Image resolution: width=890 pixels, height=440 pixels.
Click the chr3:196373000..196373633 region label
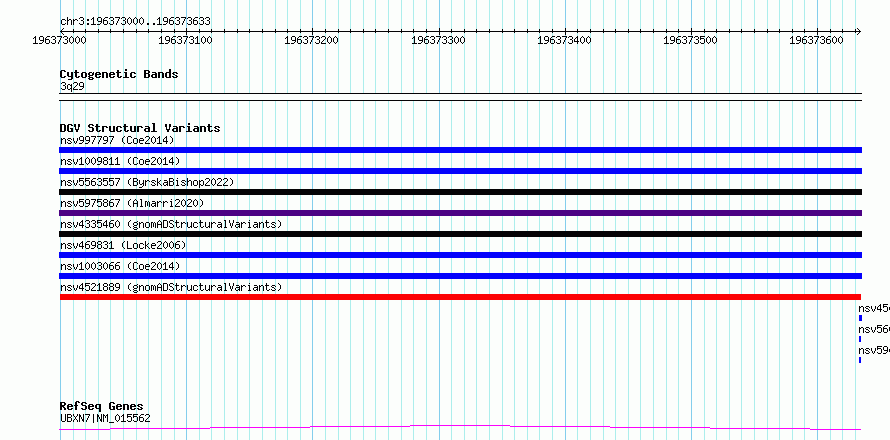coord(135,22)
